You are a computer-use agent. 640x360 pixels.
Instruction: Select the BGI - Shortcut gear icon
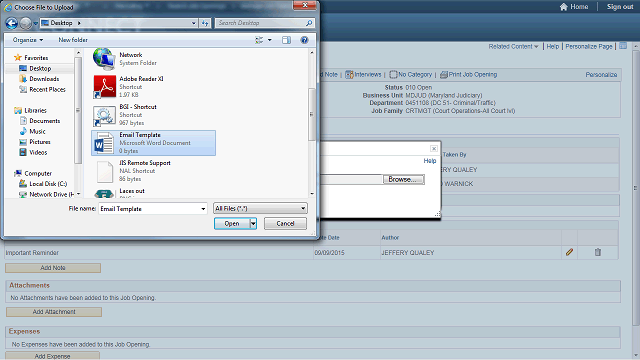[104, 115]
